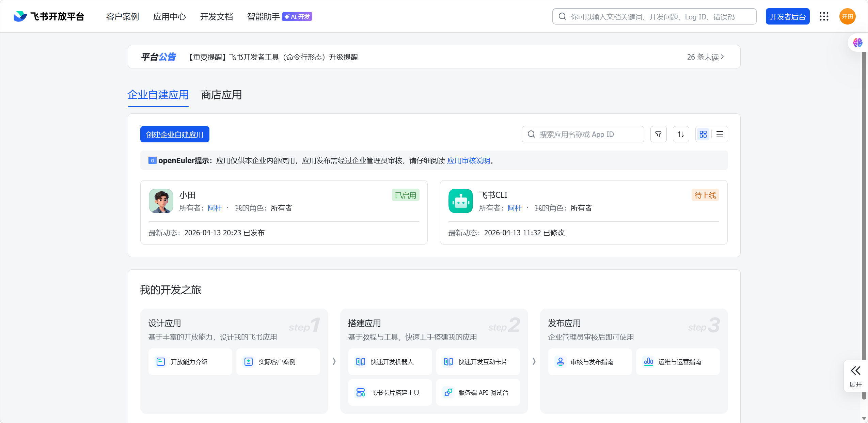Click the sort order icon
868x423 pixels.
(681, 134)
